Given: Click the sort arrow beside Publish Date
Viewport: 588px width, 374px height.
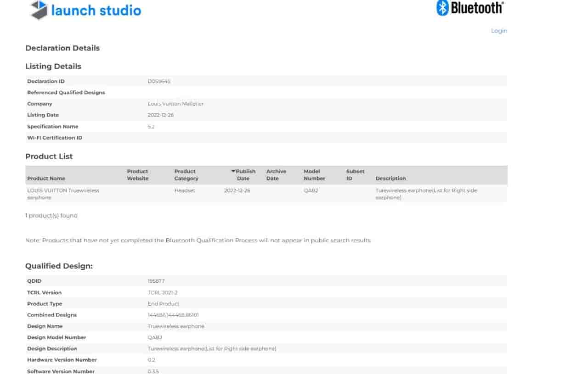Looking at the screenshot, I should 233,171.
